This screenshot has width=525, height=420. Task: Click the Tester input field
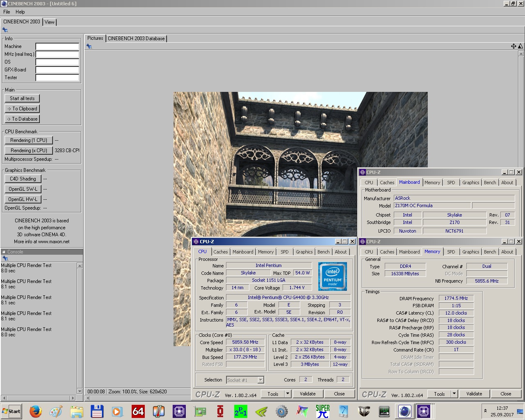[x=57, y=78]
